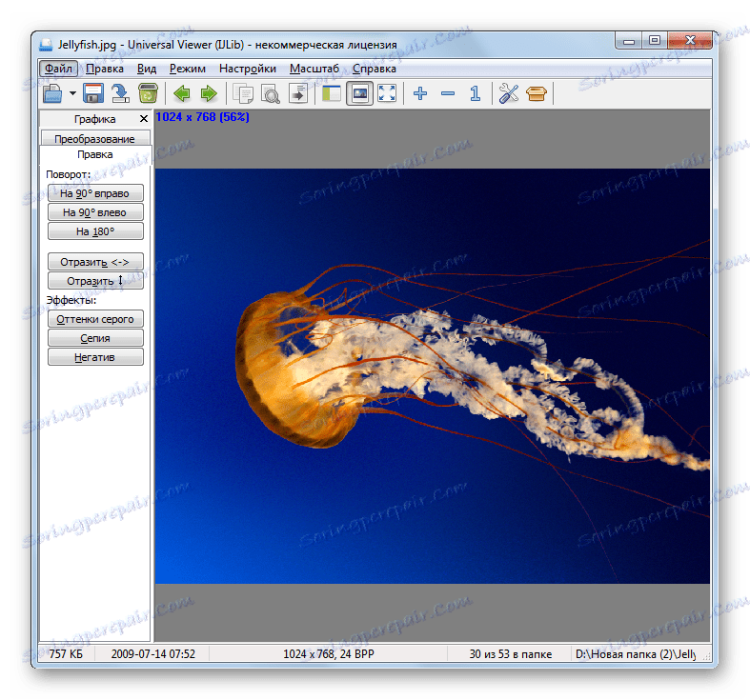Open the Вид menu
Screen dimensions: 750x700
click(x=147, y=69)
